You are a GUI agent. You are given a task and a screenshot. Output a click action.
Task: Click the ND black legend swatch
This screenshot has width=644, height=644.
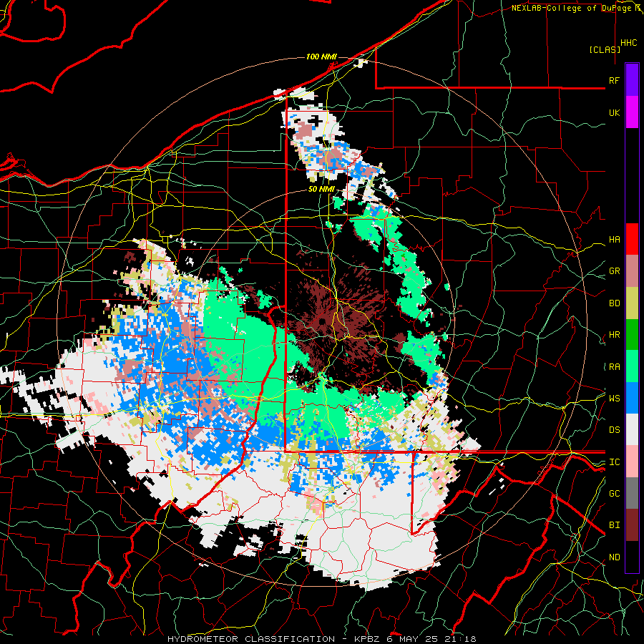(632, 557)
